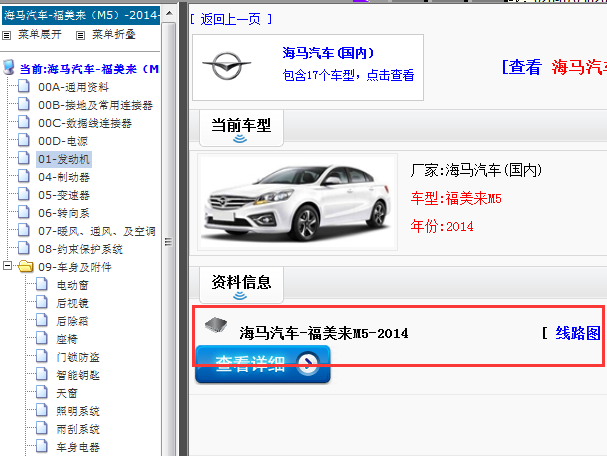Open tree item 00A-通用资料

tap(74, 87)
